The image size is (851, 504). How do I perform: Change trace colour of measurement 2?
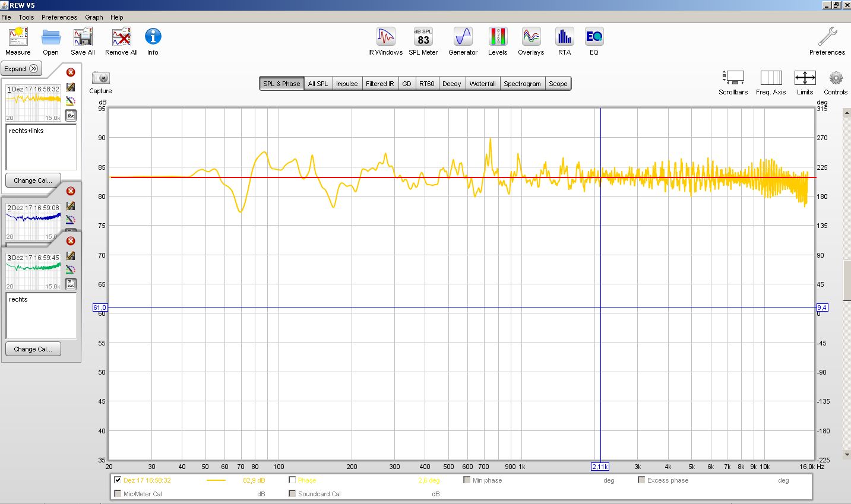pos(71,220)
